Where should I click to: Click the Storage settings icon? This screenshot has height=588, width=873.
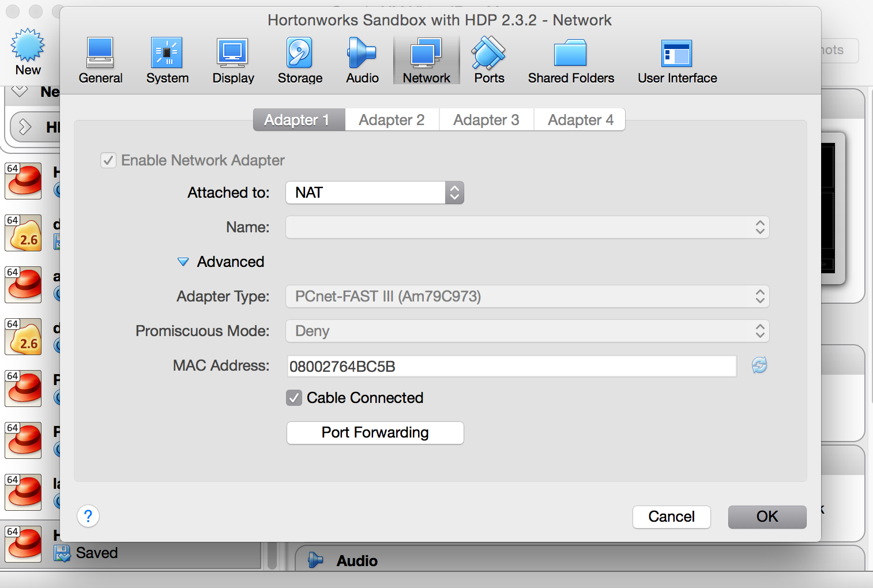[x=299, y=59]
